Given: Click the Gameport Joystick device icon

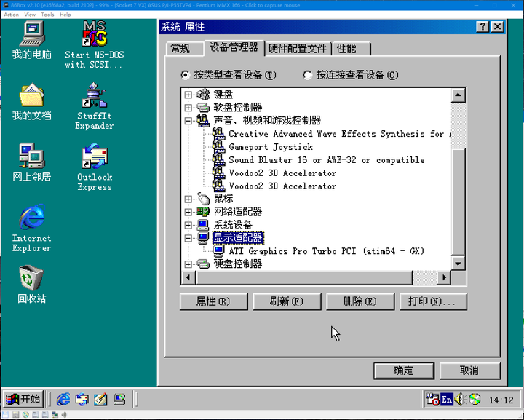Looking at the screenshot, I should (x=218, y=147).
